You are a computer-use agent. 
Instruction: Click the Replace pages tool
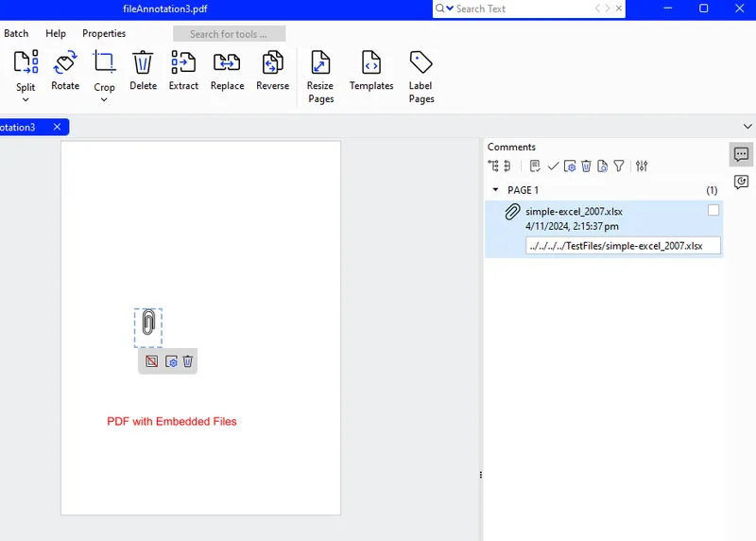click(227, 71)
